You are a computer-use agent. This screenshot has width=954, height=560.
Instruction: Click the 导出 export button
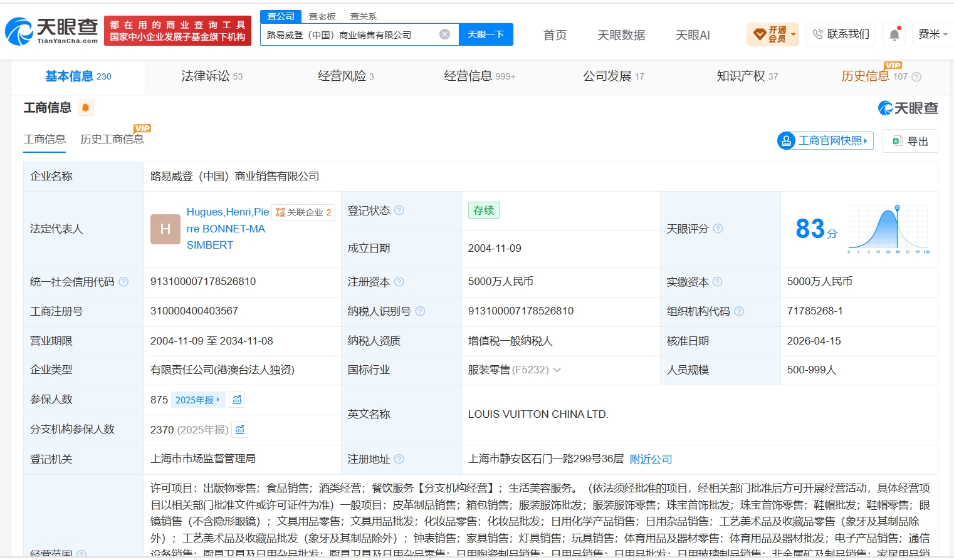pyautogui.click(x=910, y=141)
